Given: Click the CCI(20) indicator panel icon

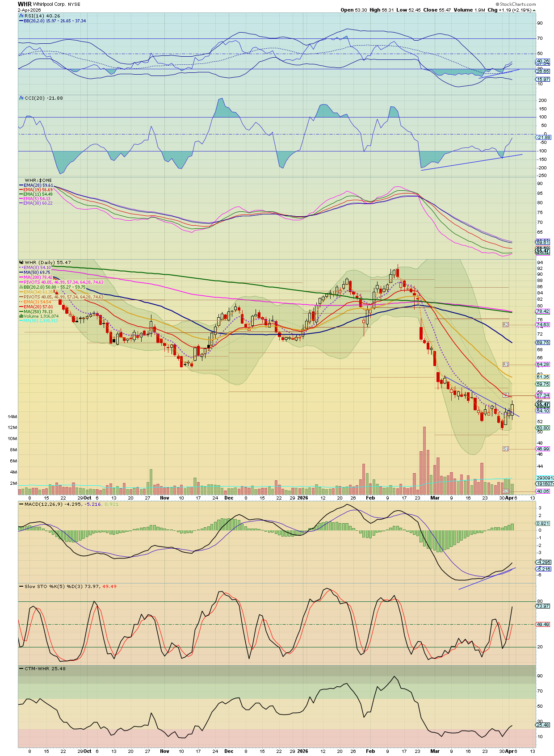Looking at the screenshot, I should 21,98.
